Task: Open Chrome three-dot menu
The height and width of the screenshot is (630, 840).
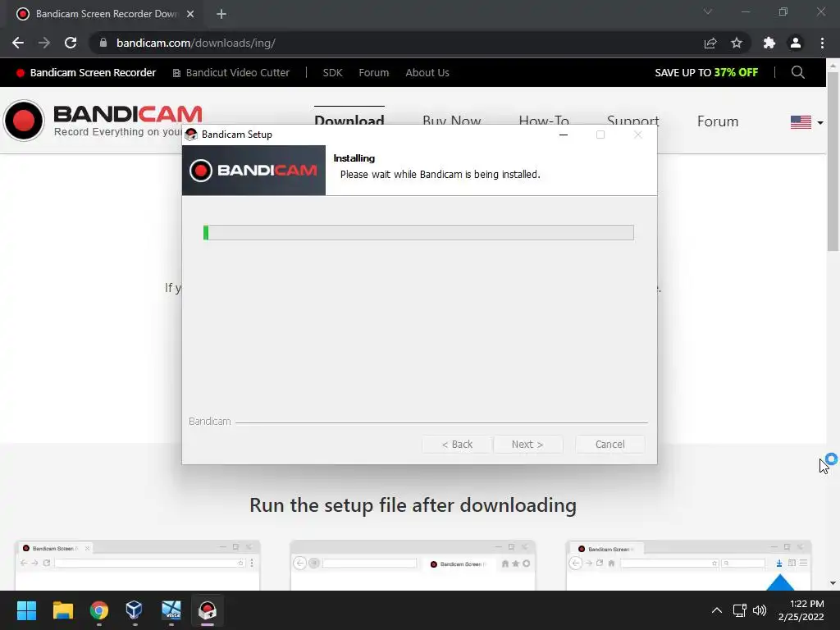Action: pyautogui.click(x=822, y=43)
